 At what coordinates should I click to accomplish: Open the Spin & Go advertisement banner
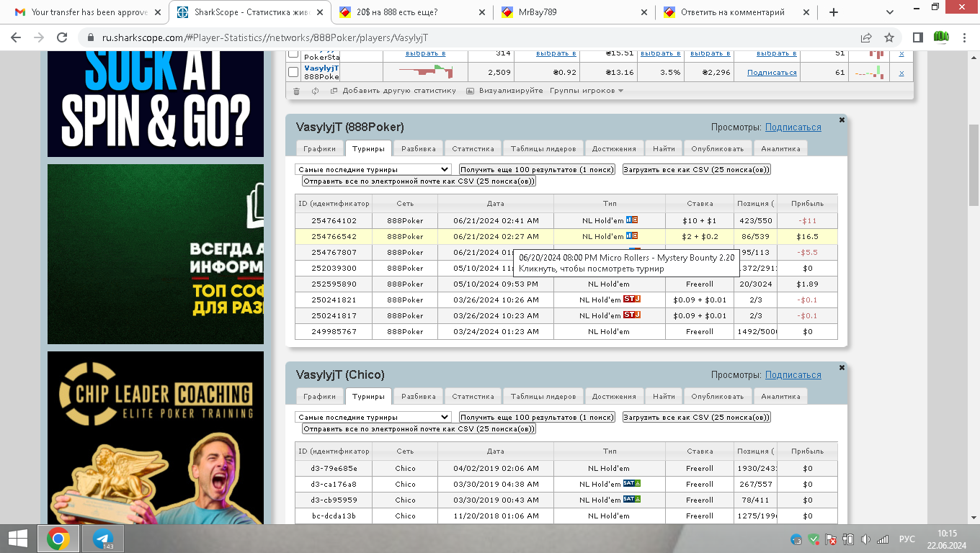(x=156, y=104)
